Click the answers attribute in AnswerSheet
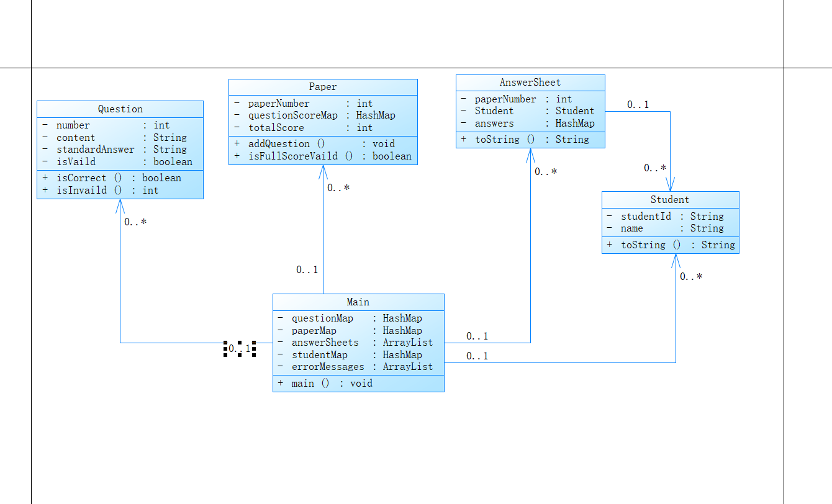 530,124
